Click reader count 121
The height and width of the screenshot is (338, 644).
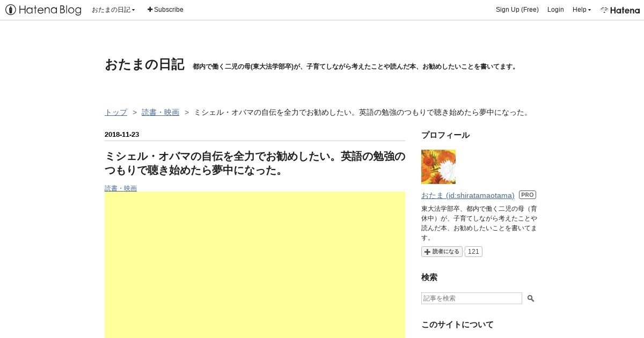pyautogui.click(x=473, y=252)
